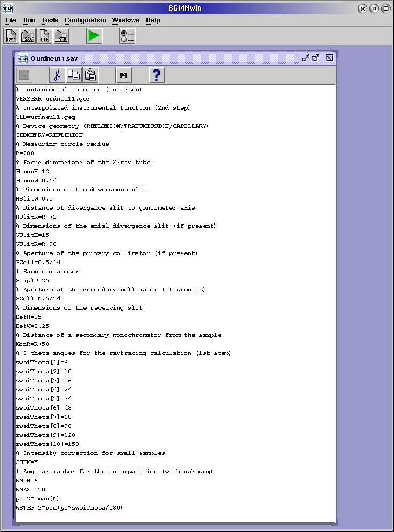The width and height of the screenshot is (394, 532).
Task: Paste using the clipboard icon
Action: [x=90, y=75]
